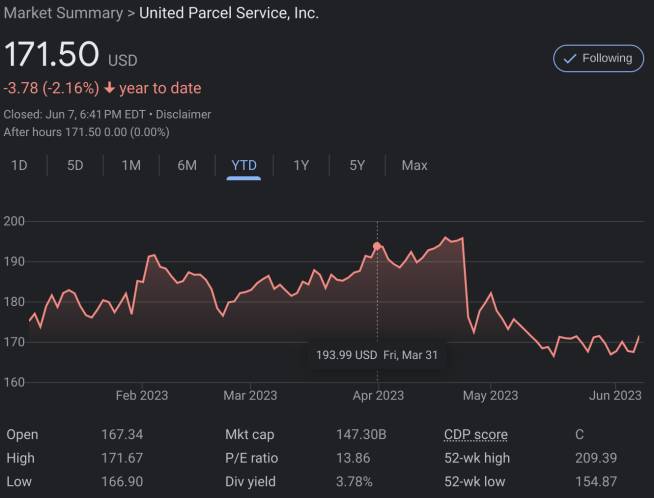Click the May 2023 axis label
Image resolution: width=654 pixels, height=498 pixels.
(x=490, y=395)
